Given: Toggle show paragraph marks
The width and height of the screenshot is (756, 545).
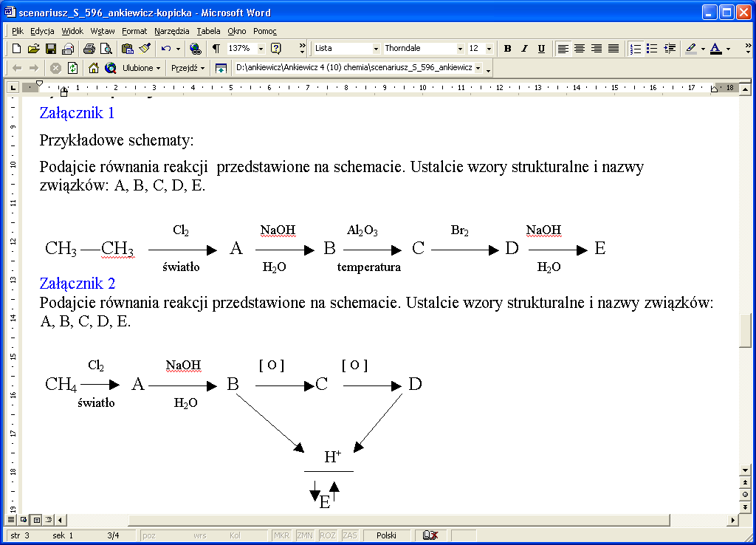Looking at the screenshot, I should (x=216, y=48).
